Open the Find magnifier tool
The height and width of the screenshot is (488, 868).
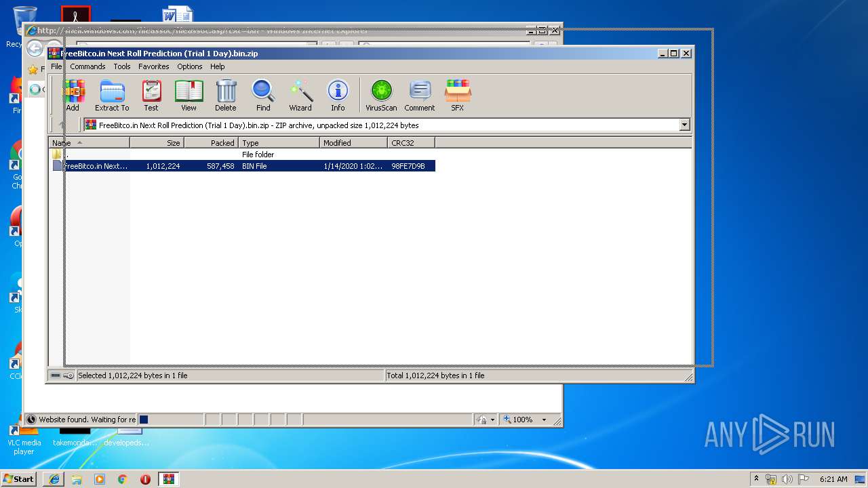tap(263, 95)
